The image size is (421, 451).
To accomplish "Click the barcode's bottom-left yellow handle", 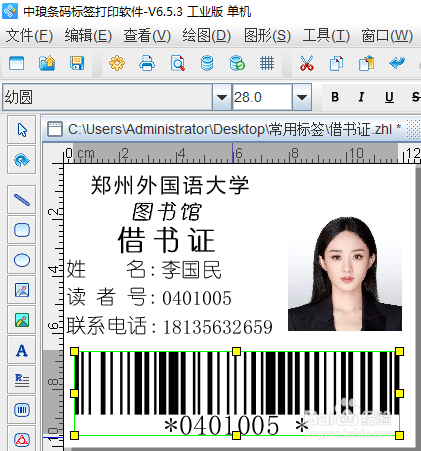I will pyautogui.click(x=74, y=435).
